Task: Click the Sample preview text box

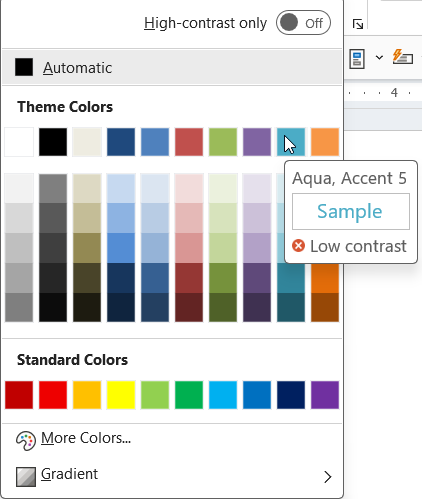Action: pyautogui.click(x=351, y=211)
